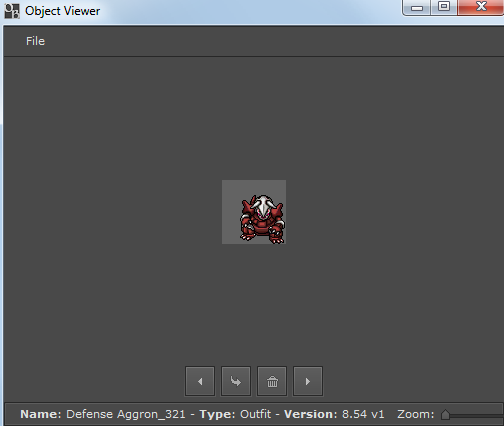Click the Object Viewer app icon

point(12,11)
